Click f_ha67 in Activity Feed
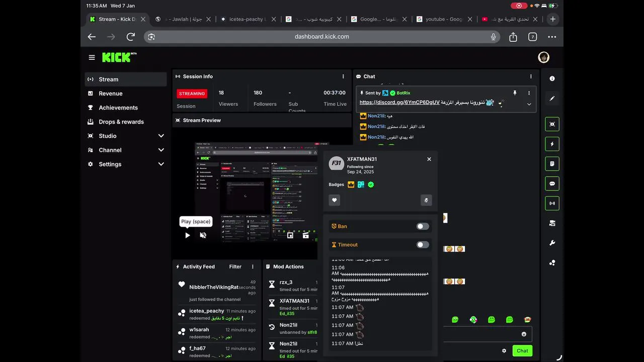Viewport: 644px width, 362px height. [x=198, y=348]
